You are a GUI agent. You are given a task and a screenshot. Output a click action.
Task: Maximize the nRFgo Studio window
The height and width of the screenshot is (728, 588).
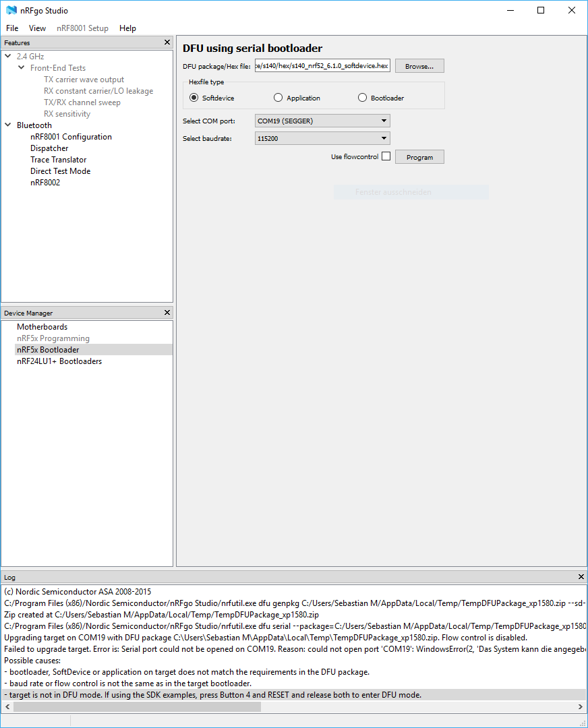tap(541, 10)
